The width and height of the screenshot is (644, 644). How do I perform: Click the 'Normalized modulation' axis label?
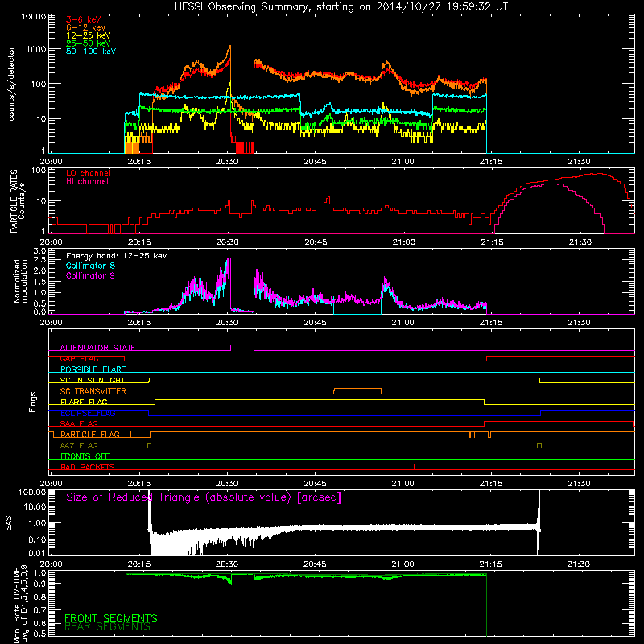[x=20, y=281]
